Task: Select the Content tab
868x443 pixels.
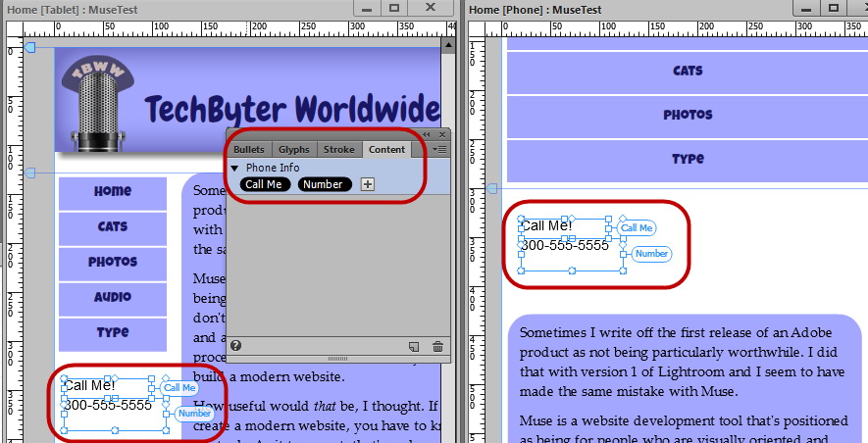Action: pos(386,149)
